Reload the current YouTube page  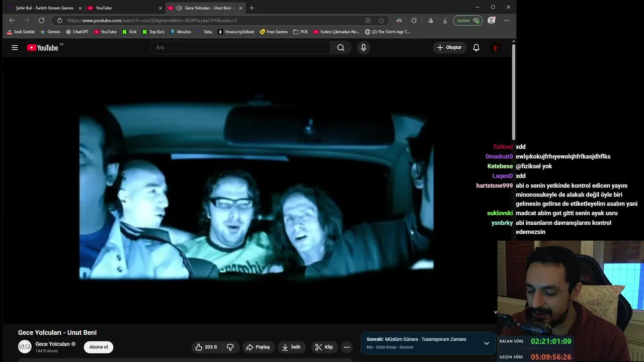click(x=41, y=21)
